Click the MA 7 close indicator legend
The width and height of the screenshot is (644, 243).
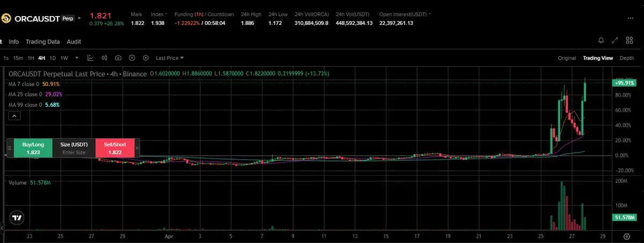tap(34, 84)
